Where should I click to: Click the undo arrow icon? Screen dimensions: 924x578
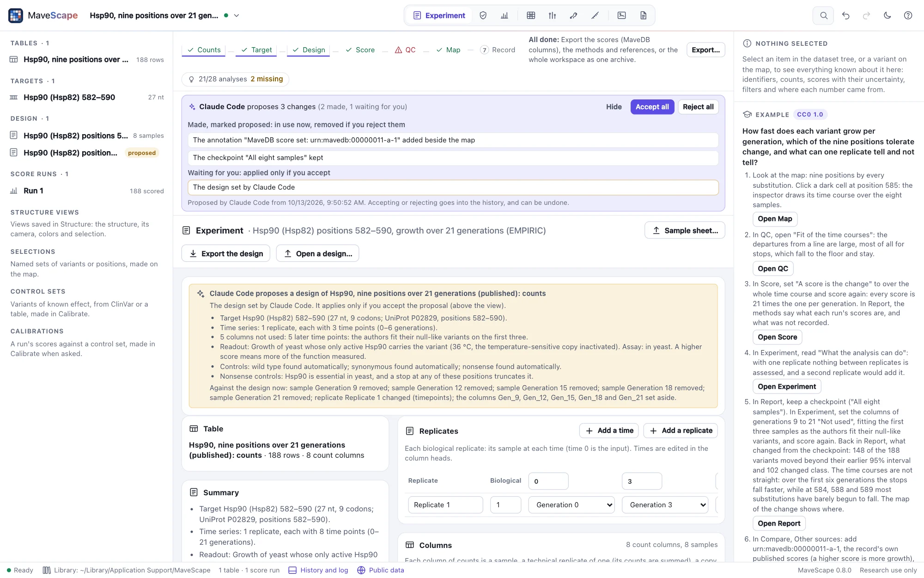tap(845, 15)
